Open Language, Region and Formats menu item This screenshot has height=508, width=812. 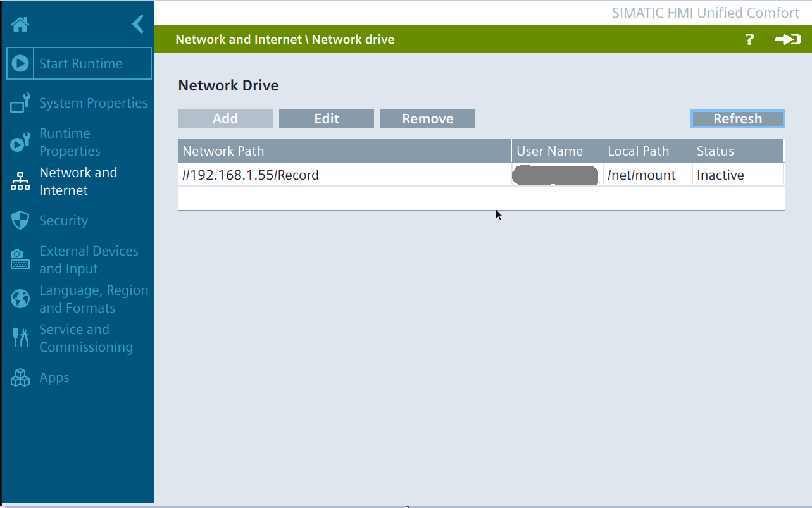tap(94, 299)
